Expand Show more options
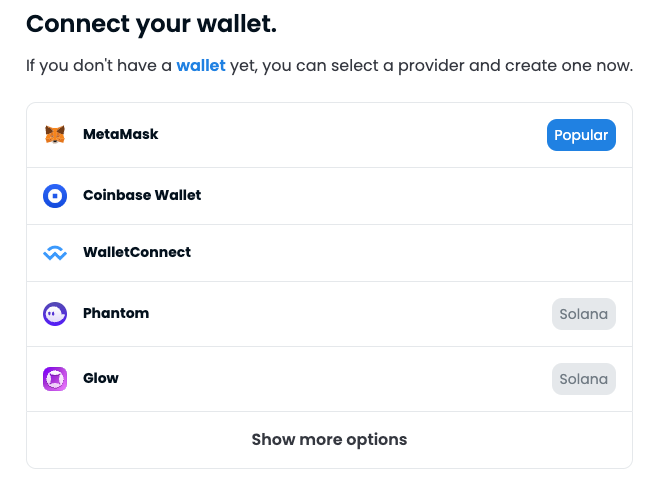This screenshot has height=495, width=658. (329, 439)
